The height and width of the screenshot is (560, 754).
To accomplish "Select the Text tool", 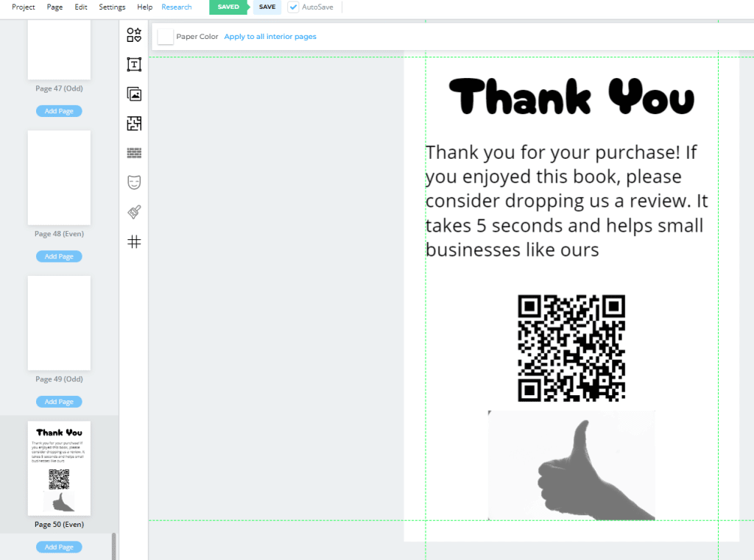I will 133,64.
